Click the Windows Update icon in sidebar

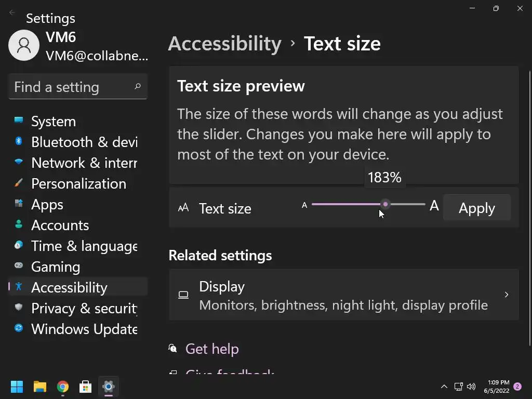tap(19, 328)
